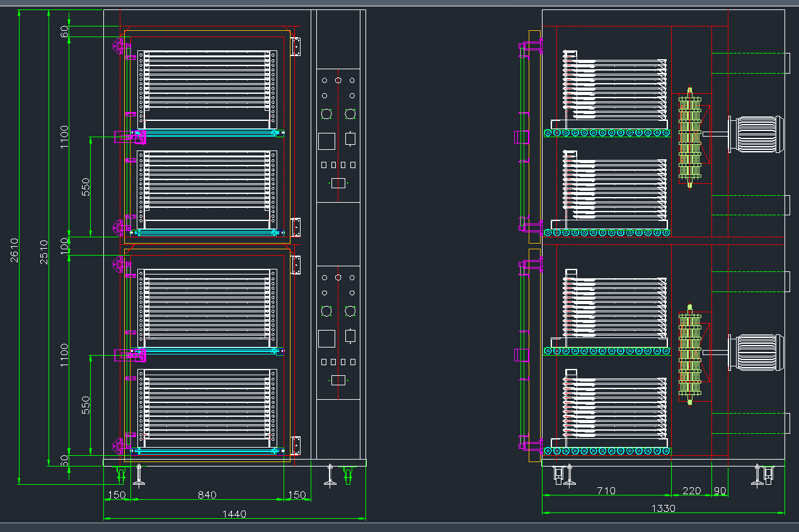Select the upper electric motor in side view

click(x=756, y=134)
